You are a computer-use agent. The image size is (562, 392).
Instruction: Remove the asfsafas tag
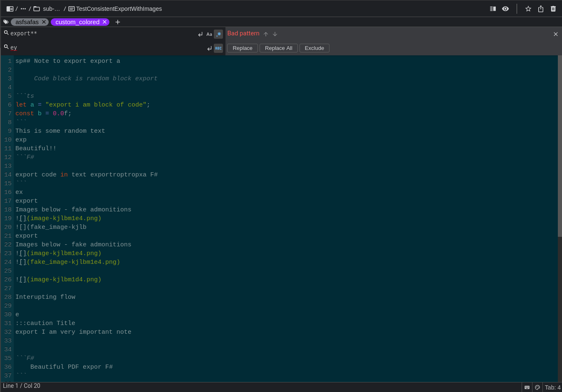pyautogui.click(x=44, y=22)
